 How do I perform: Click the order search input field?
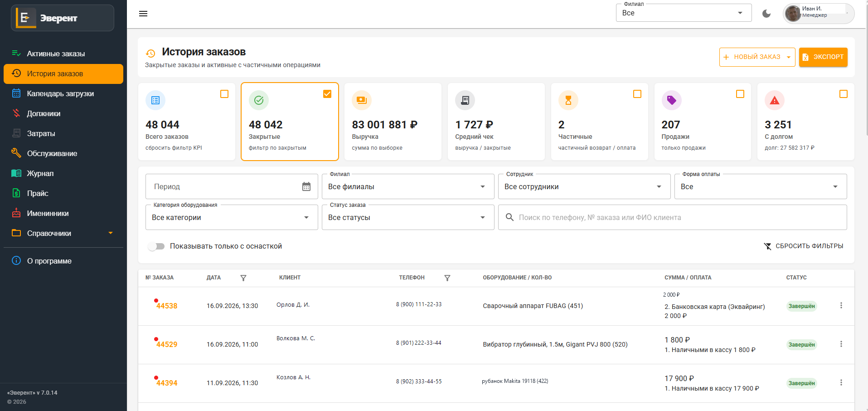[x=673, y=217]
